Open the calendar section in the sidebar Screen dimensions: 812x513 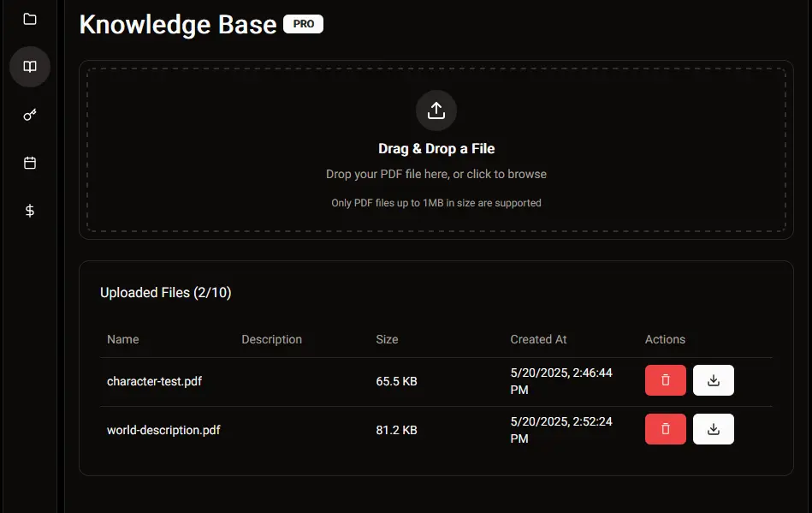point(29,162)
